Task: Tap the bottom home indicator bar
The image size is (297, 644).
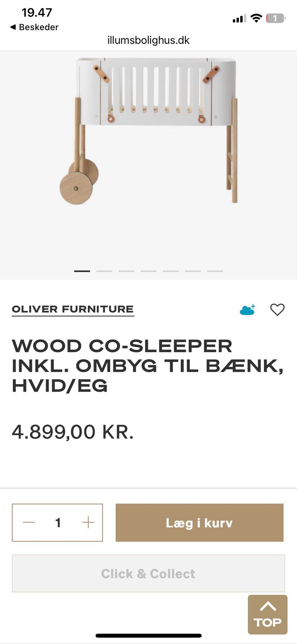Action: (x=148, y=636)
